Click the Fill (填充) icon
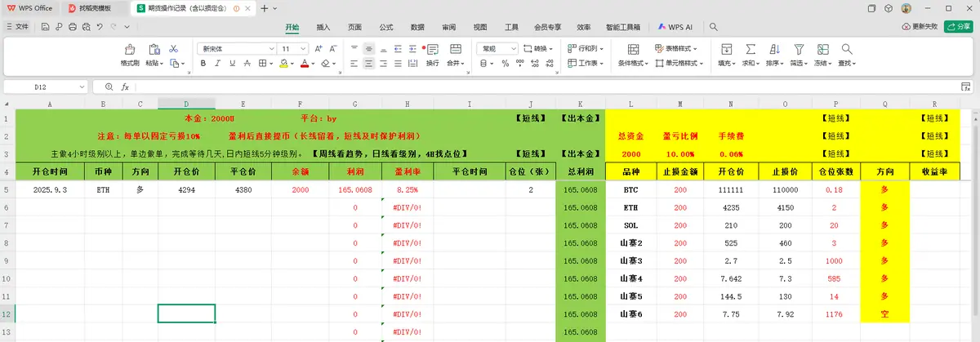Image resolution: width=980 pixels, height=342 pixels. [726, 49]
